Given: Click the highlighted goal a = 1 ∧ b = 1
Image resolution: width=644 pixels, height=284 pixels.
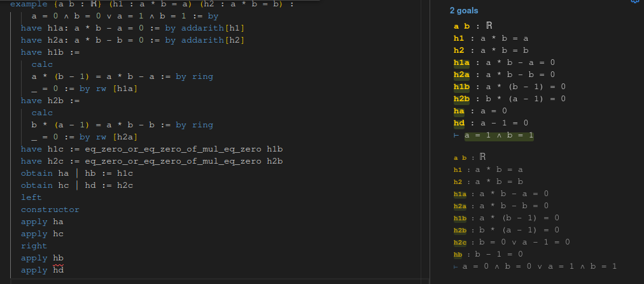Looking at the screenshot, I should (x=498, y=136).
